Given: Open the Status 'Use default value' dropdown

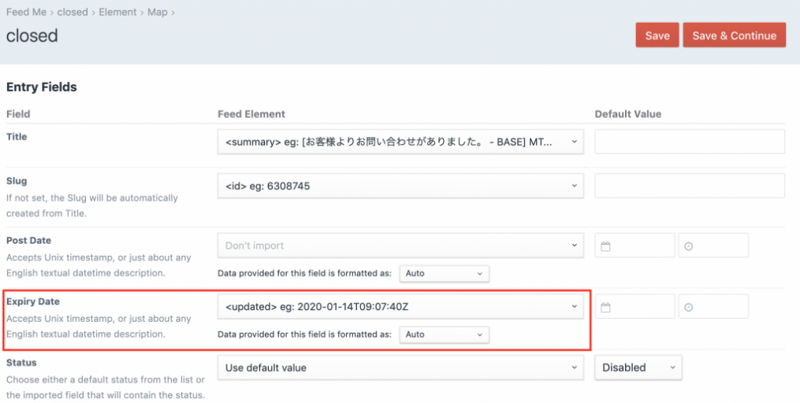Looking at the screenshot, I should click(400, 368).
